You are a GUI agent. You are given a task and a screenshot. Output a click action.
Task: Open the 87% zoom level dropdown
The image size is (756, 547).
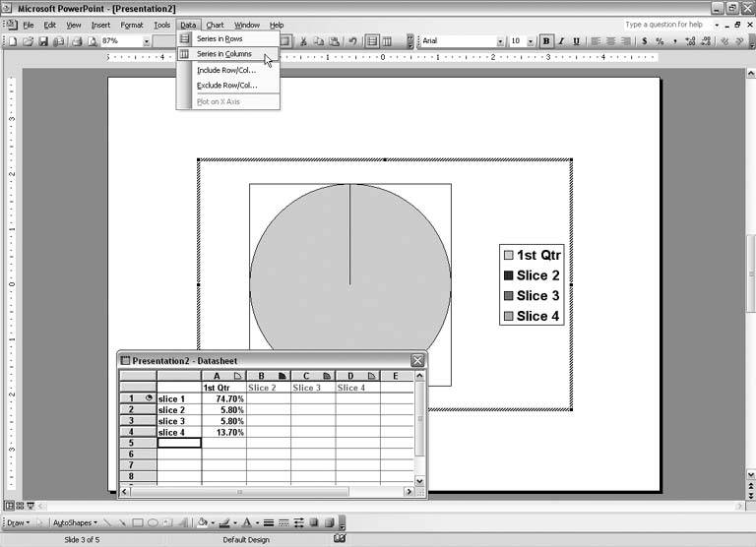click(x=146, y=41)
